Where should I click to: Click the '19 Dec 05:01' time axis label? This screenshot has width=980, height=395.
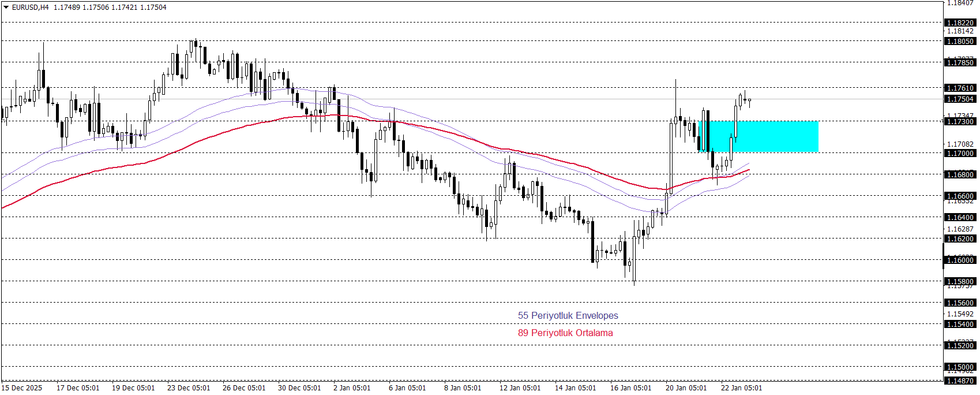point(133,388)
